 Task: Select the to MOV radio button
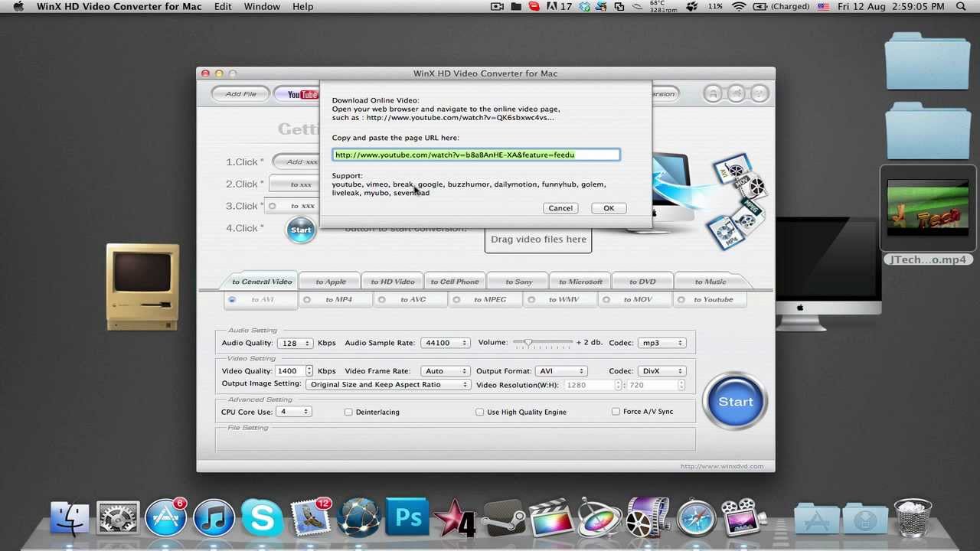(606, 299)
